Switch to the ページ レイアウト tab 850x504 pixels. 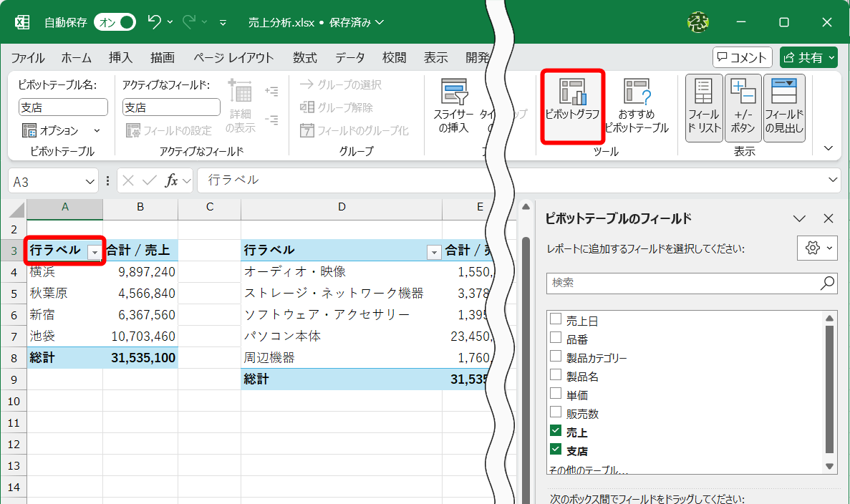(x=233, y=57)
